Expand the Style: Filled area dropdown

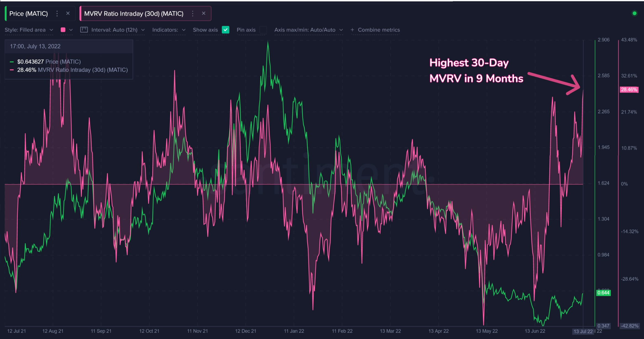coord(29,30)
